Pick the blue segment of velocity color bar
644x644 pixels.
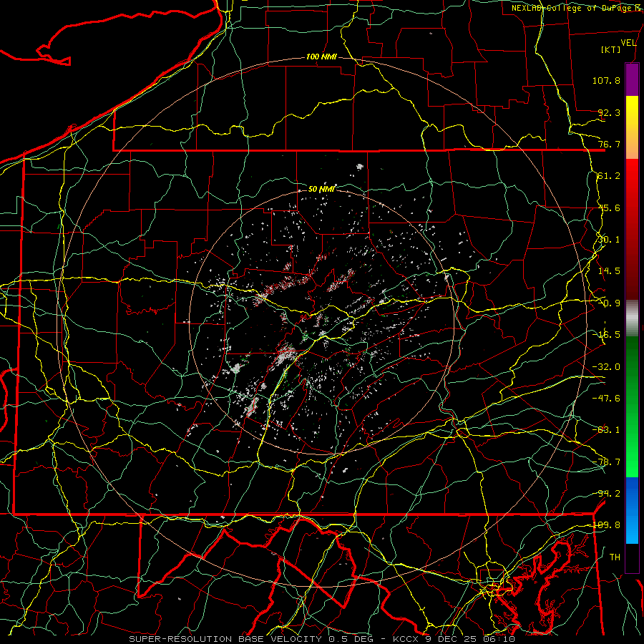632,510
